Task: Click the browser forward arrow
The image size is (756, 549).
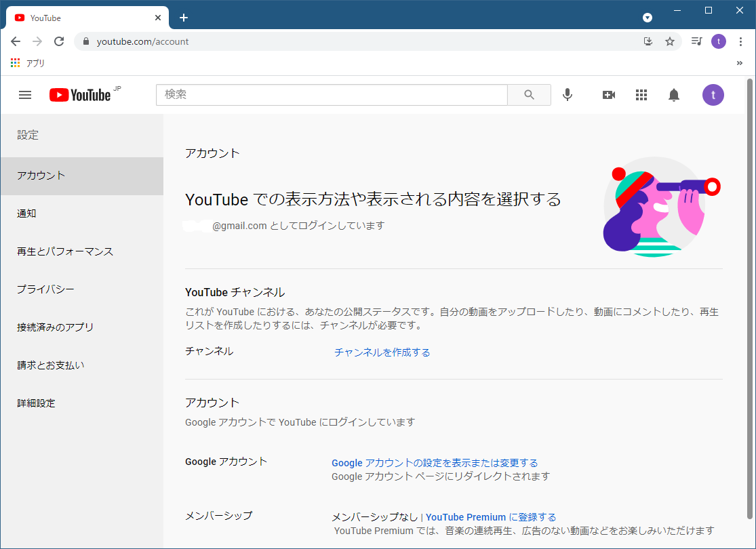Action: pyautogui.click(x=37, y=41)
